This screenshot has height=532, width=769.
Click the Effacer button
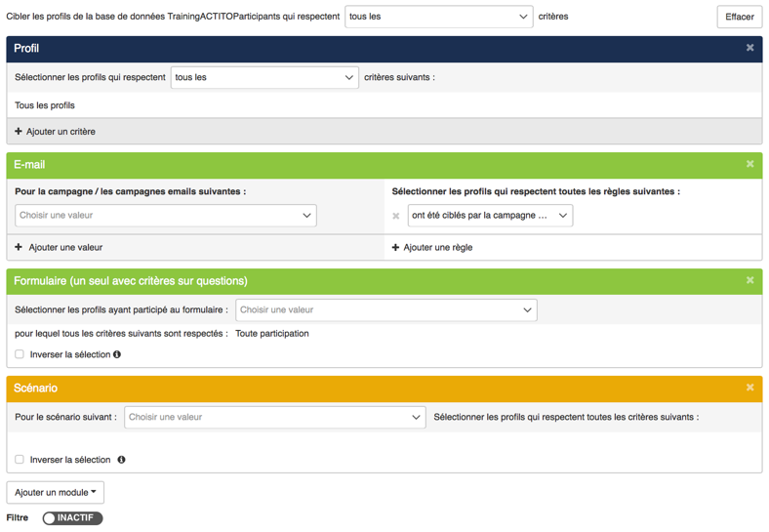(x=739, y=17)
